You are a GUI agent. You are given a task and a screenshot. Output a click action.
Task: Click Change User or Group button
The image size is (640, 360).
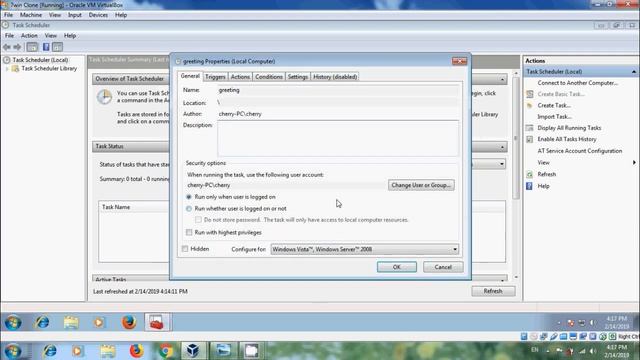[421, 185]
